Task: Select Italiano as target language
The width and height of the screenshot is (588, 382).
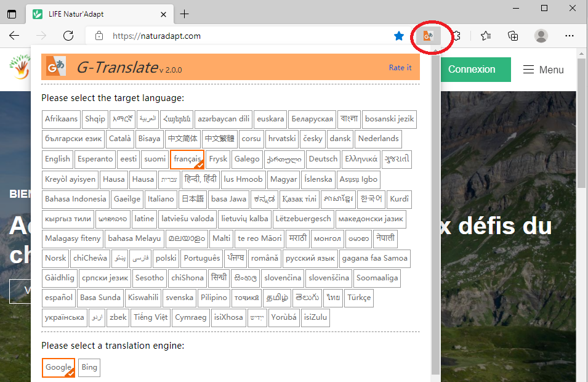Action: pyautogui.click(x=161, y=199)
